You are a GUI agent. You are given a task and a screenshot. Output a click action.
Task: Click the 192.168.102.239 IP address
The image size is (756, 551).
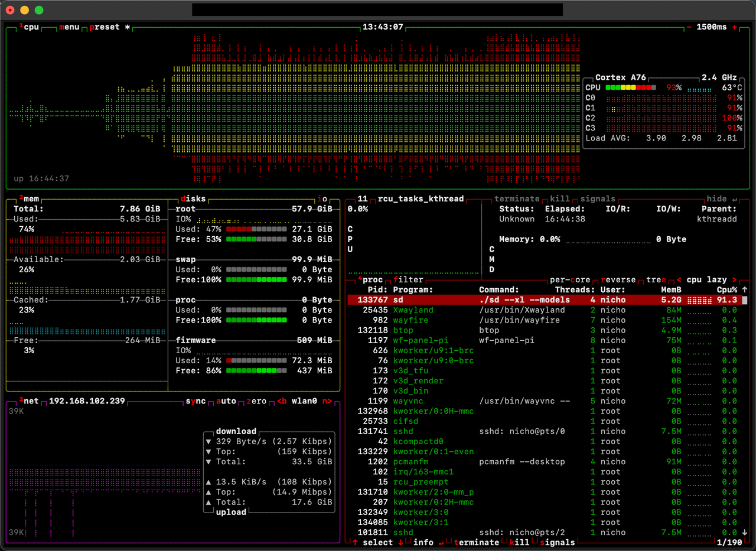point(87,401)
